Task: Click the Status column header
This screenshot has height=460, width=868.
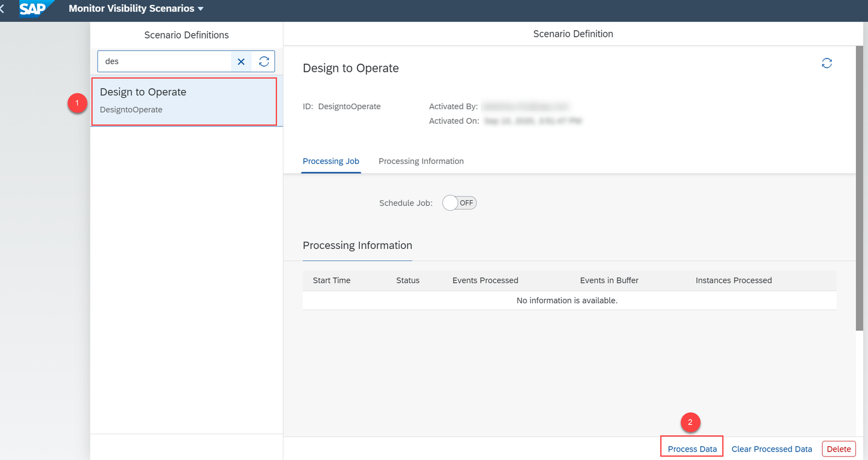Action: click(x=407, y=280)
